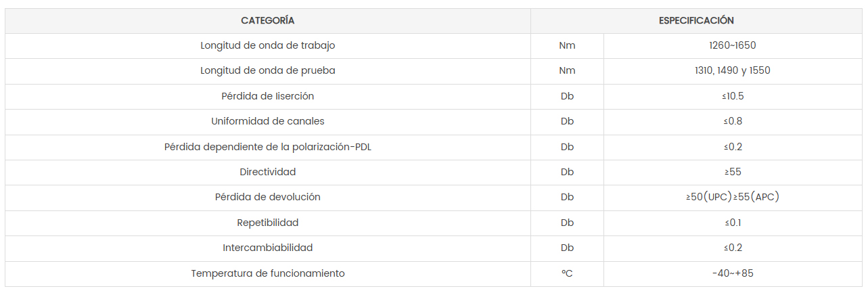868x295 pixels.
Task: Select the 'Pérdida de devolución' cell
Action: click(x=268, y=198)
